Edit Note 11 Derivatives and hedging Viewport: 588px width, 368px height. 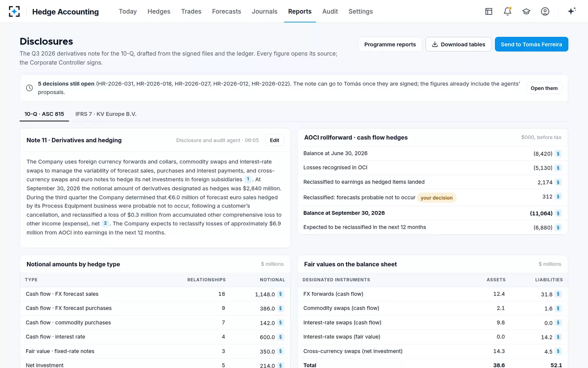(274, 140)
